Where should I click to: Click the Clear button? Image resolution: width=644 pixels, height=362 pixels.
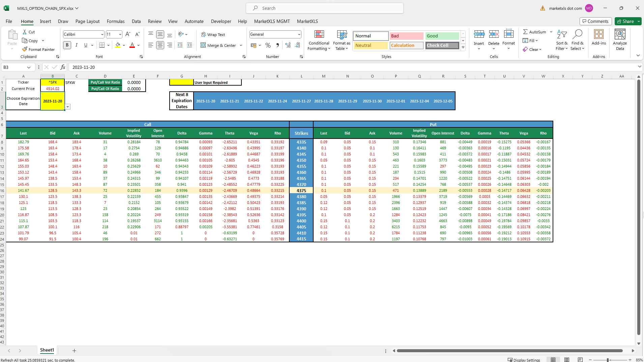(x=532, y=49)
